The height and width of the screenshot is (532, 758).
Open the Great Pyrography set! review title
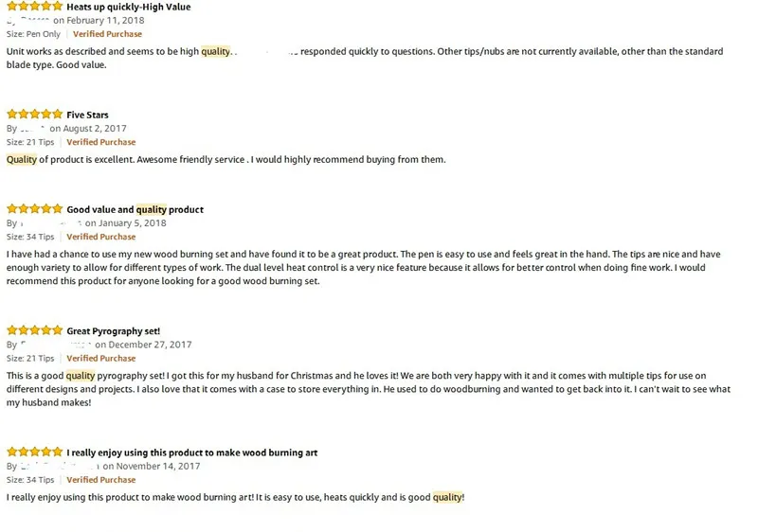click(113, 331)
